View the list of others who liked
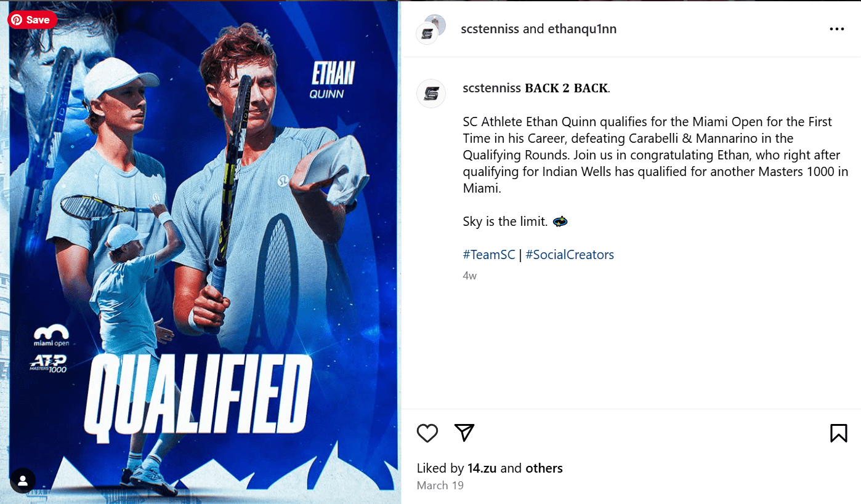This screenshot has height=504, width=861. pos(544,468)
